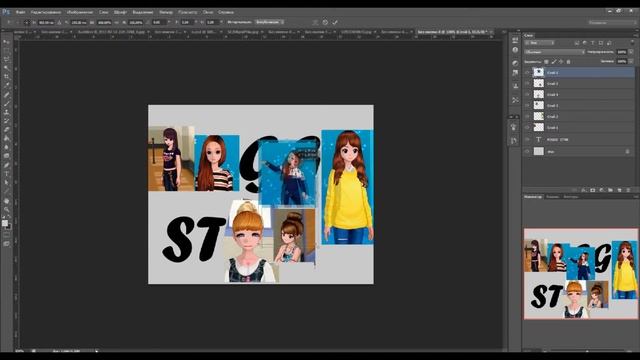Select the Pen tool

click(x=6, y=165)
